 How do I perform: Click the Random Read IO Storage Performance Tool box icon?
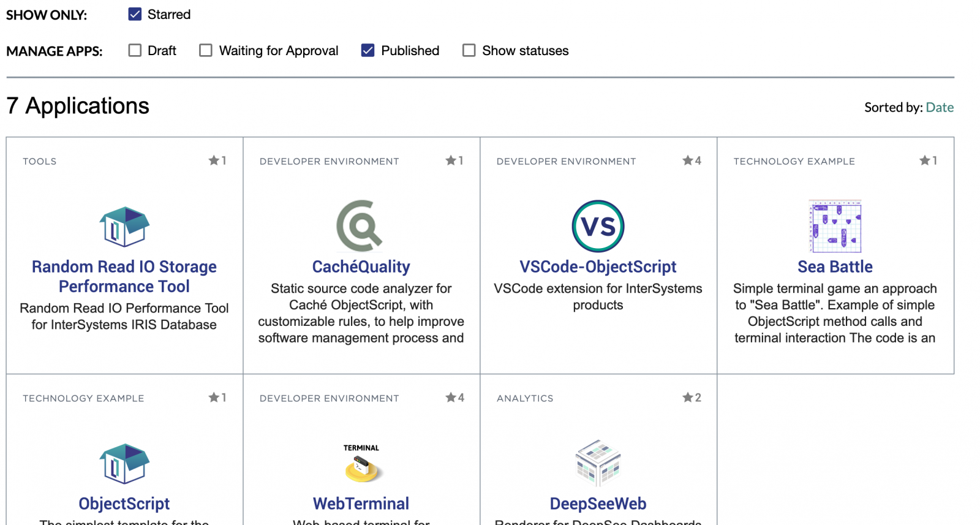pyautogui.click(x=124, y=227)
